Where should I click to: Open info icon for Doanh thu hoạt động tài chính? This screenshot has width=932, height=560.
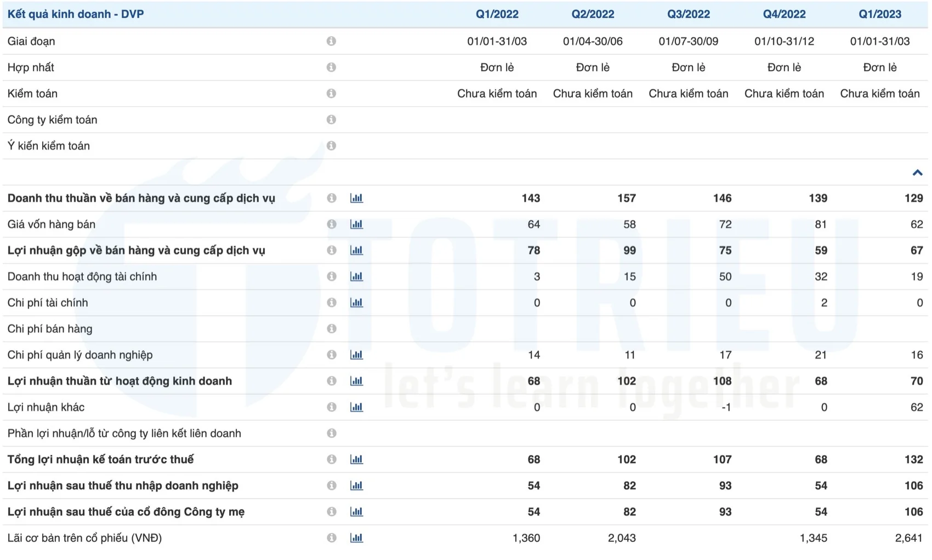pyautogui.click(x=332, y=276)
